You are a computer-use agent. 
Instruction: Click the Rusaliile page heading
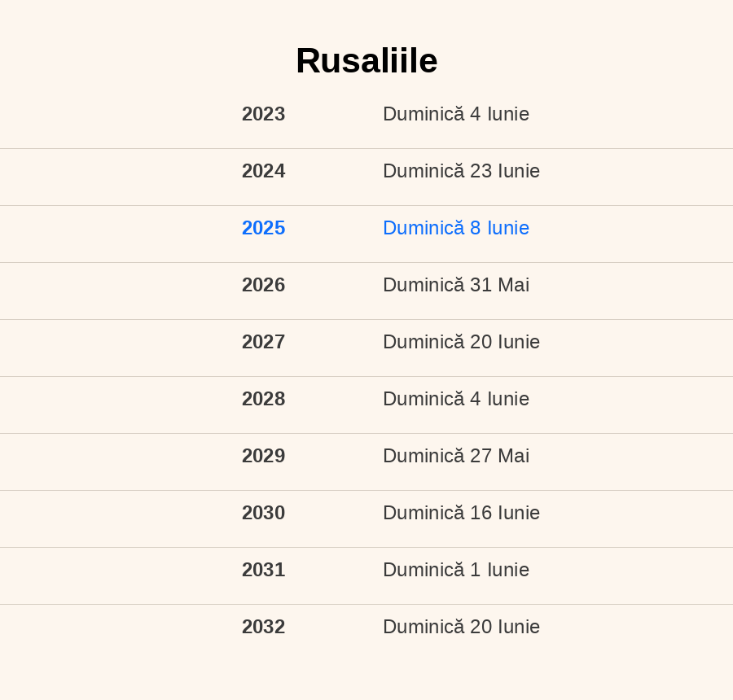pyautogui.click(x=366, y=61)
